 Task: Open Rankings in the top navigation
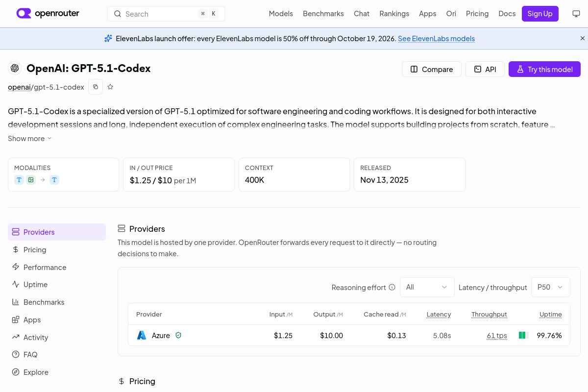point(394,14)
